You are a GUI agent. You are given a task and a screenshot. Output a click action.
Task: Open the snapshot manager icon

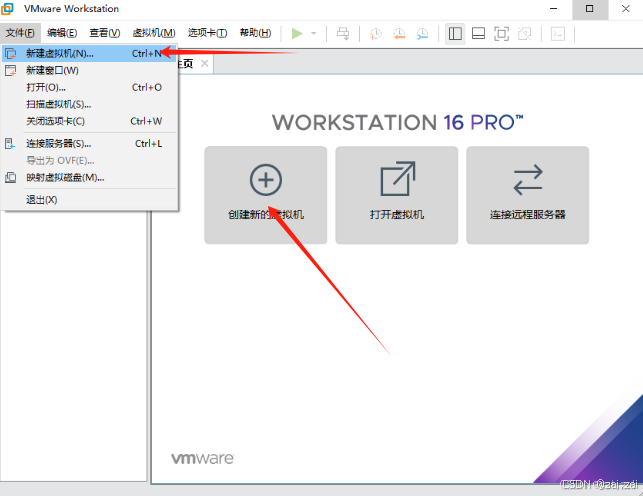pyautogui.click(x=422, y=34)
